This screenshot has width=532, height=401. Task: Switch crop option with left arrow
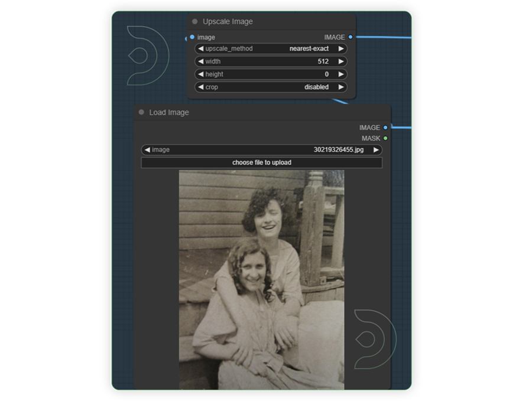(200, 87)
